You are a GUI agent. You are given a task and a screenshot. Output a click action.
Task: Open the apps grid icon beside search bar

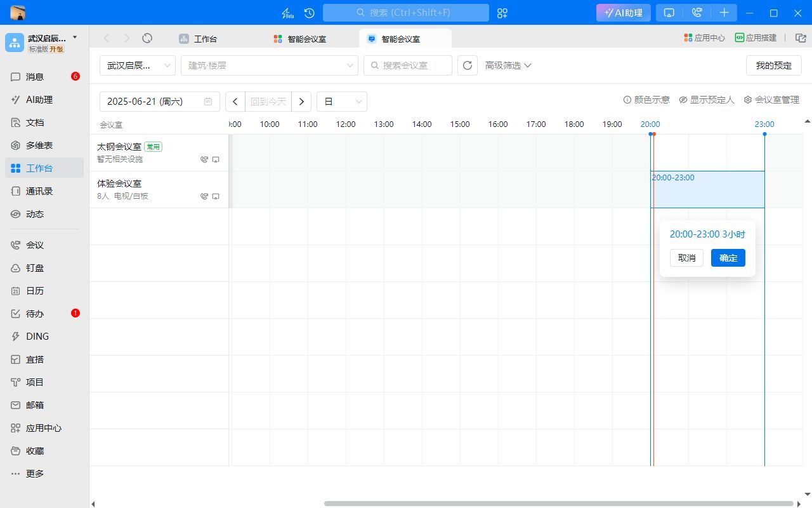click(502, 13)
